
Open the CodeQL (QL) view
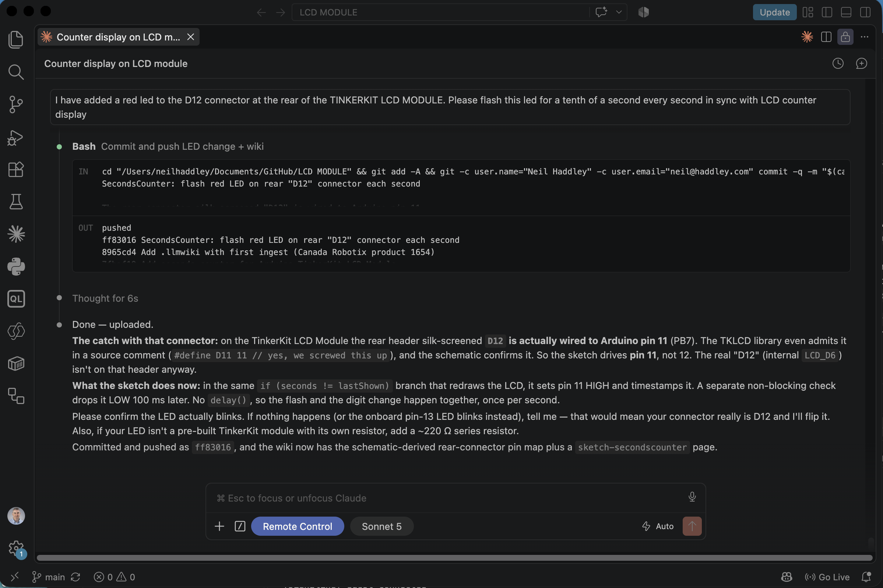(x=16, y=299)
